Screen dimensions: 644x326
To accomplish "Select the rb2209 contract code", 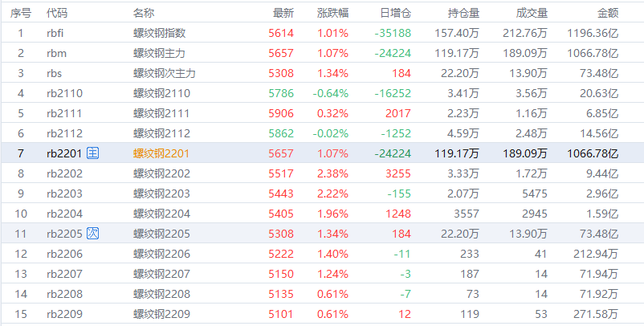I will pos(64,312).
